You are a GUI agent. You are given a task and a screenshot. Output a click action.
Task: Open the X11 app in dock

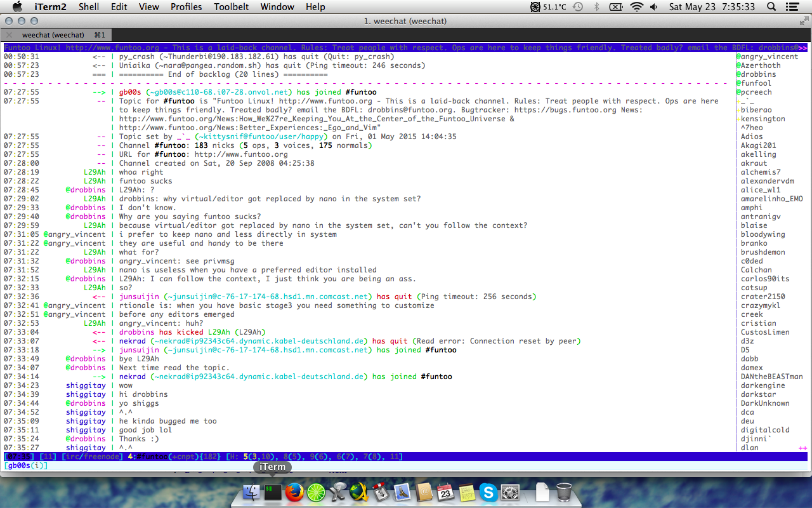(337, 492)
